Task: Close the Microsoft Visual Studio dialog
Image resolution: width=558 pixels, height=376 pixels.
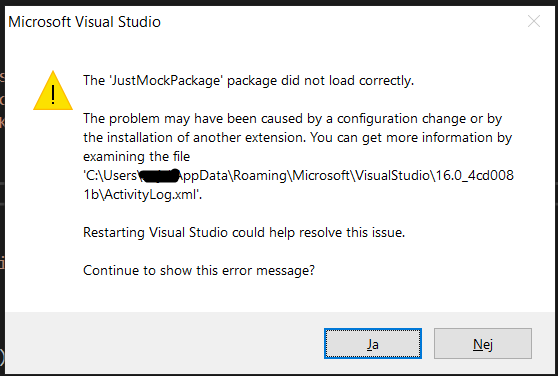Action: (x=534, y=21)
